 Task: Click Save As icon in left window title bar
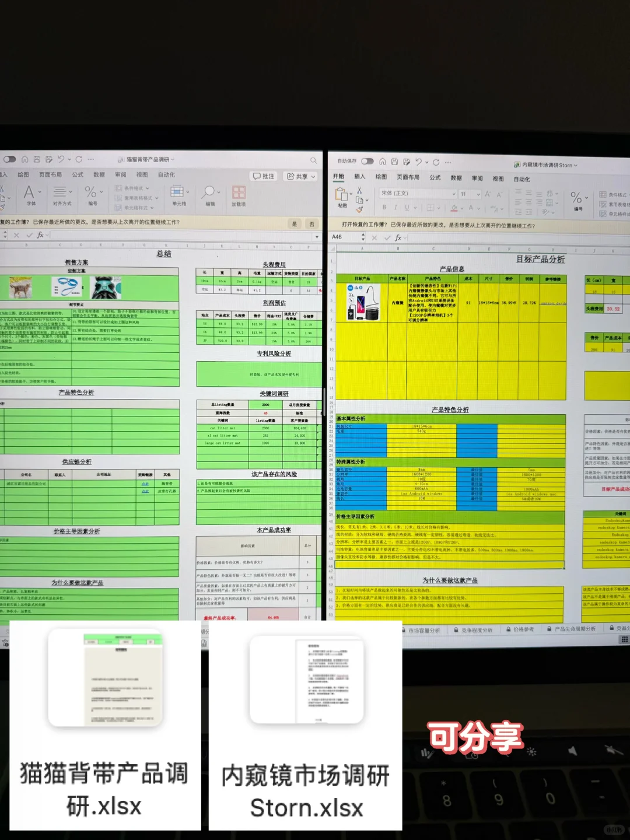(49, 159)
